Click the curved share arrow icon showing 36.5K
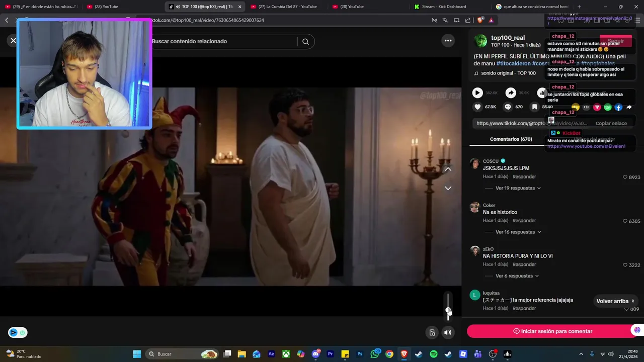Image resolution: width=644 pixels, height=362 pixels. (511, 93)
